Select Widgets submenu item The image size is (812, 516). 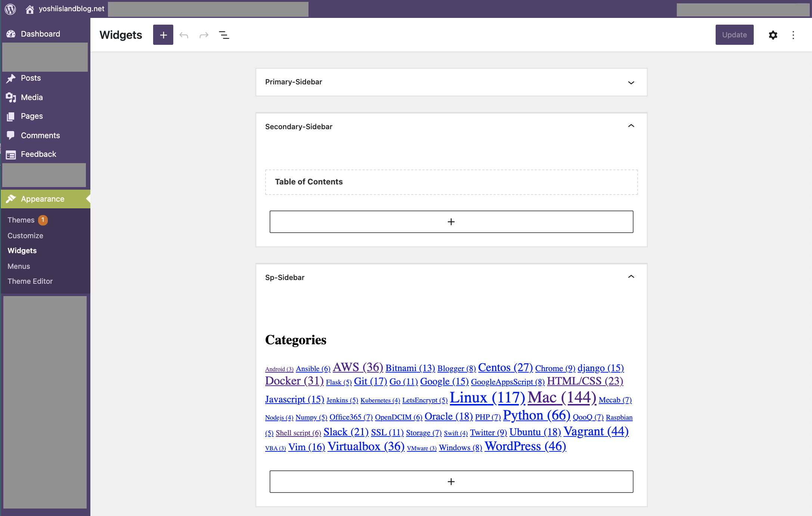[22, 251]
